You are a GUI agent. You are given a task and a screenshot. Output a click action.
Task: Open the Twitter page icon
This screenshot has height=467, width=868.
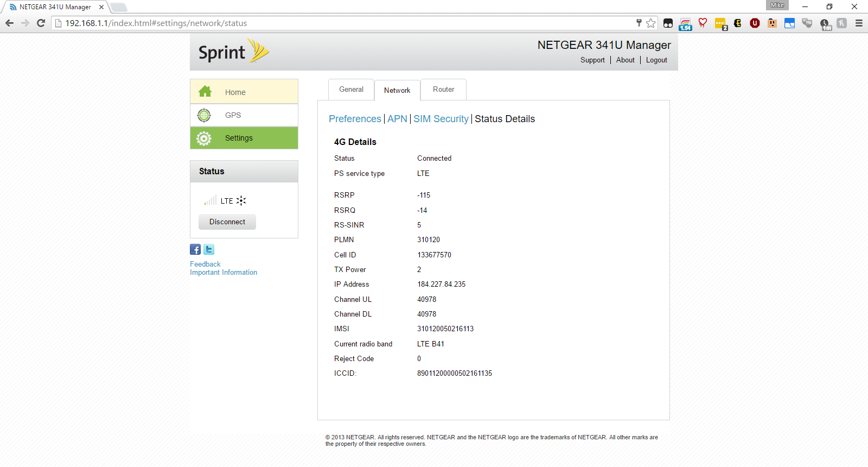pos(209,249)
